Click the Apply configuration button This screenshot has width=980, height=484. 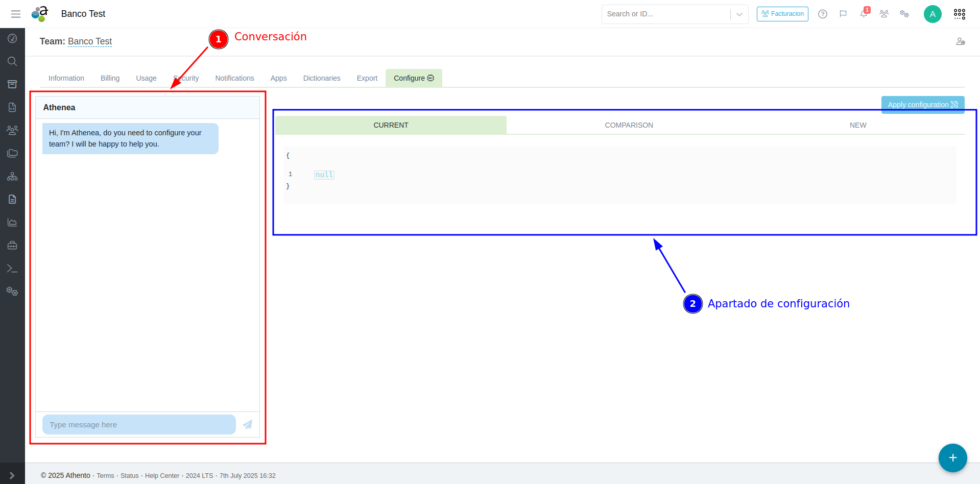pyautogui.click(x=922, y=104)
